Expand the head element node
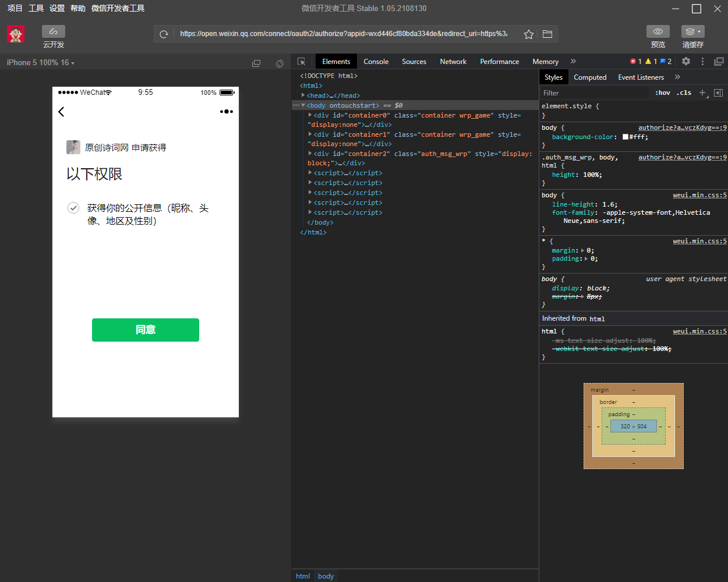728x582 pixels. 303,95
